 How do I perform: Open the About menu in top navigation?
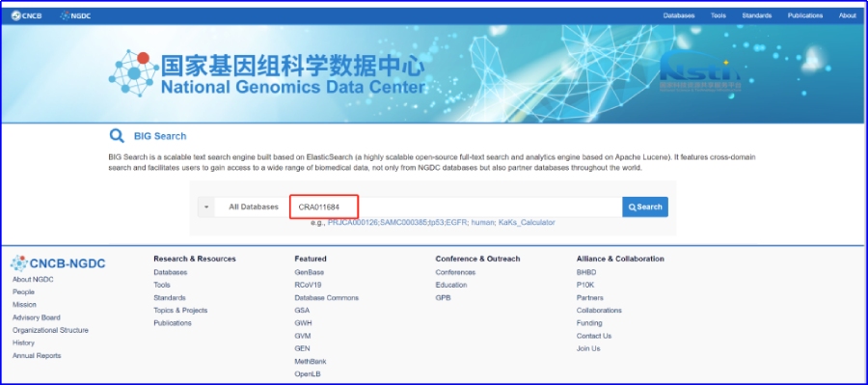tap(848, 15)
